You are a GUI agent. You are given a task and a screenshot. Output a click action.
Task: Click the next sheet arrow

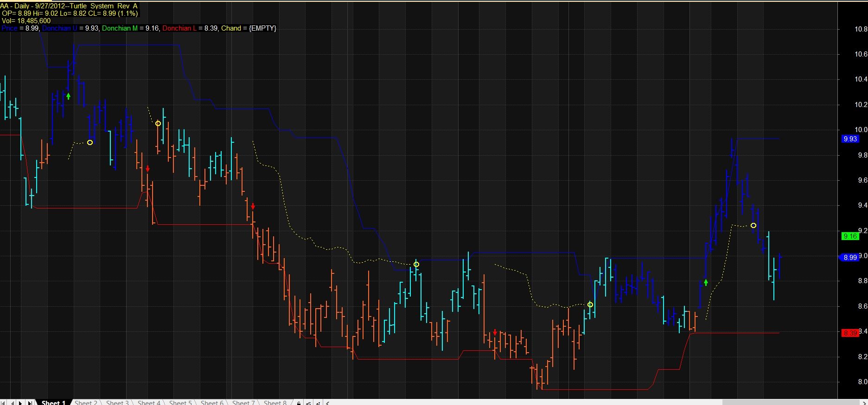[x=21, y=403]
